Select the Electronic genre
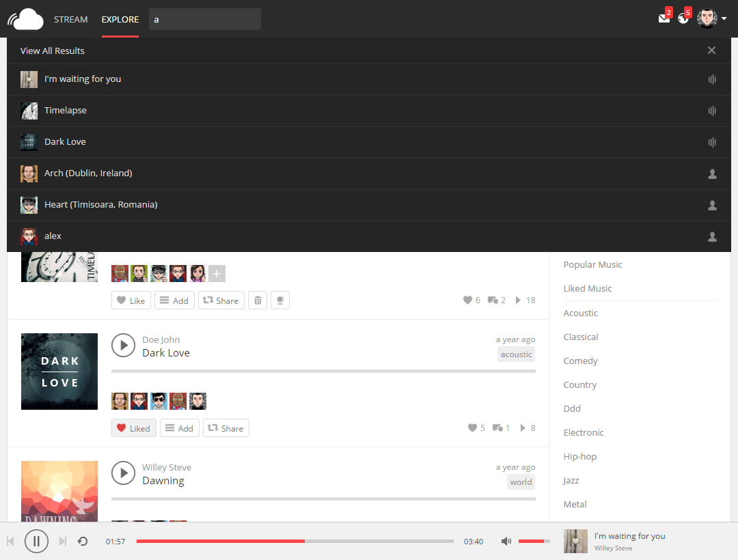Viewport: 738px width, 560px height. 583,432
